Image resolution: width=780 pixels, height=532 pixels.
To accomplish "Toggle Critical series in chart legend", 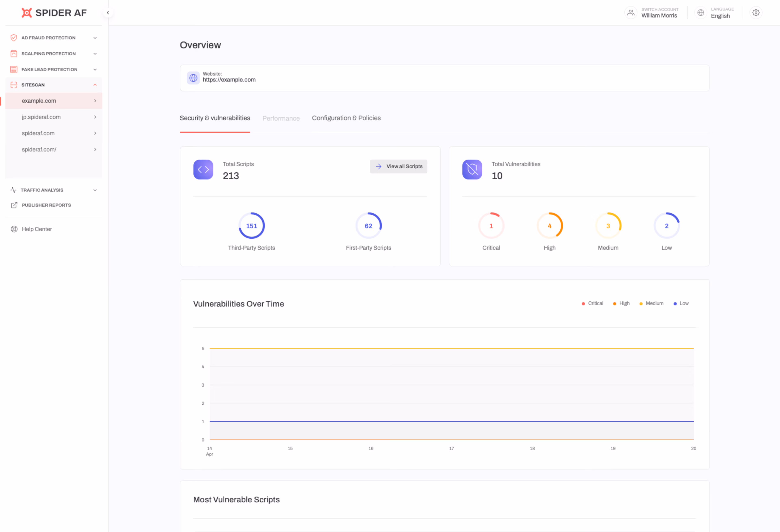I will [x=592, y=303].
